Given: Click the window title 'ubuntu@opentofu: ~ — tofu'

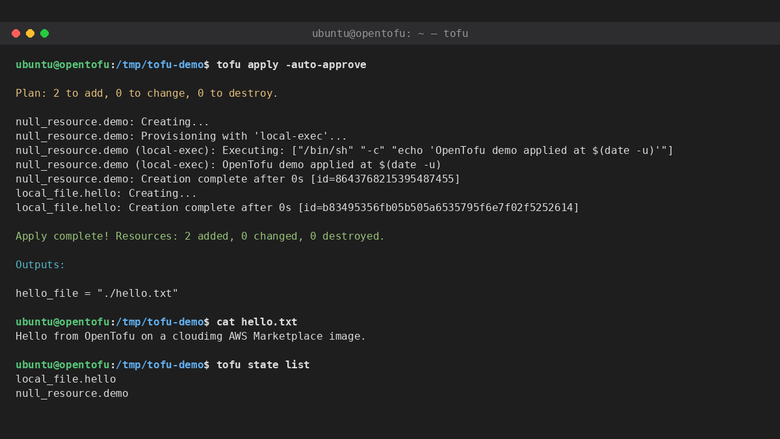Looking at the screenshot, I should (x=390, y=33).
